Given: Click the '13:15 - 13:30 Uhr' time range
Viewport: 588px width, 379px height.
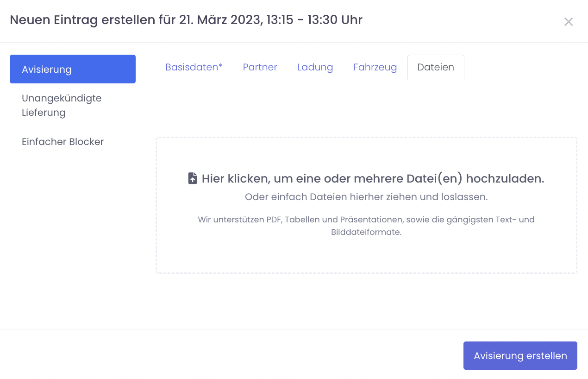Looking at the screenshot, I should (314, 20).
